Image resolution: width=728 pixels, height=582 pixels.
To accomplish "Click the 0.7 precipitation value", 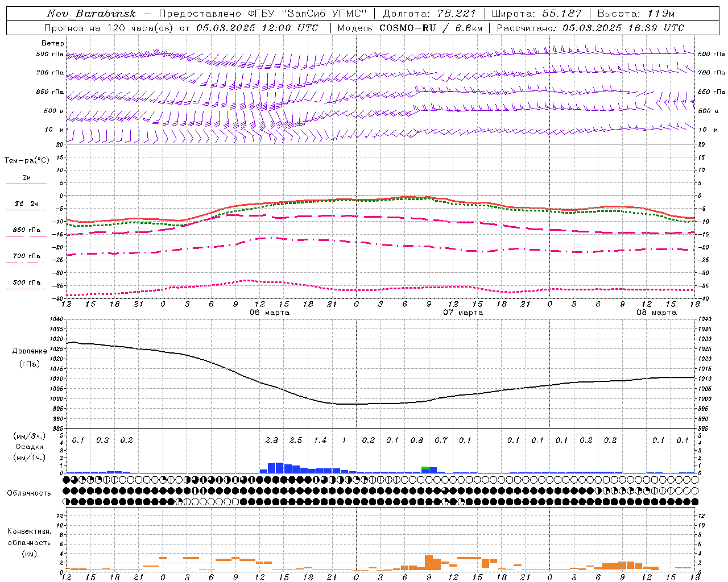I will click(441, 440).
